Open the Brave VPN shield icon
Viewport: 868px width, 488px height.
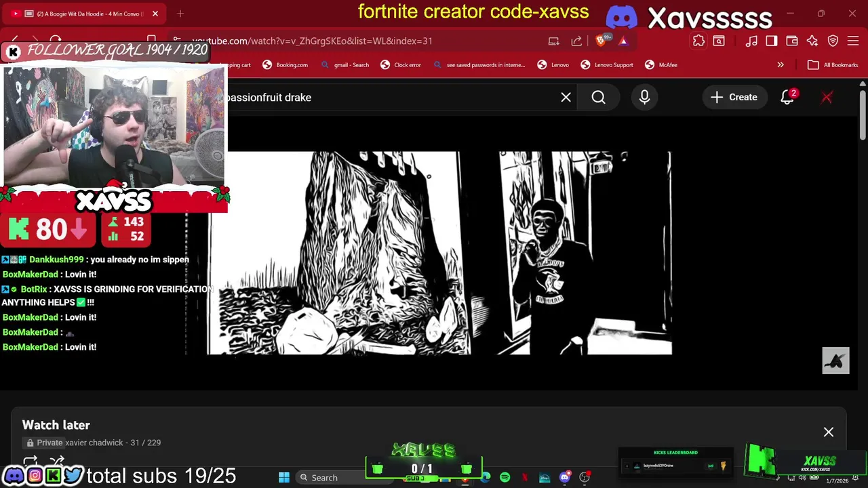833,41
